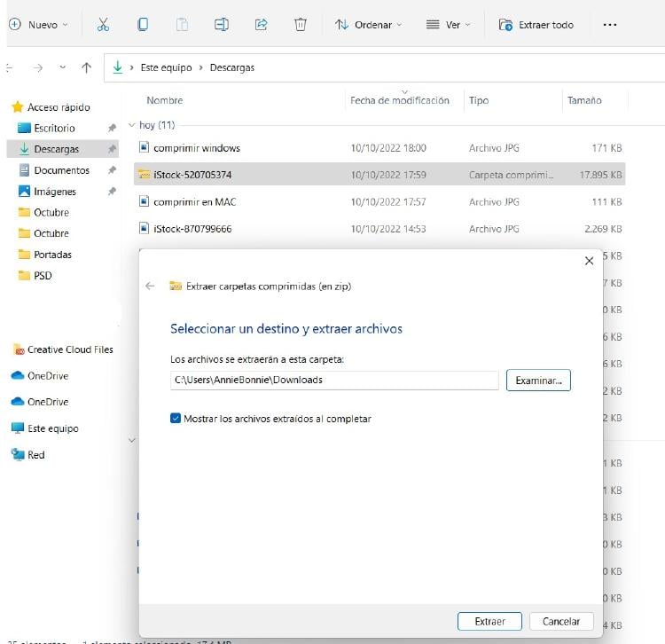This screenshot has height=644, width=665.
Task: Sort by Nombre column header
Action: [x=165, y=100]
